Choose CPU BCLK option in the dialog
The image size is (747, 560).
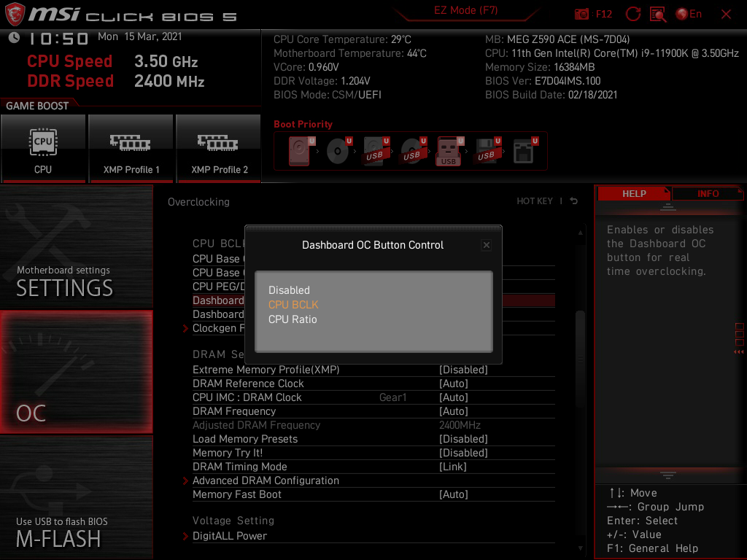293,305
